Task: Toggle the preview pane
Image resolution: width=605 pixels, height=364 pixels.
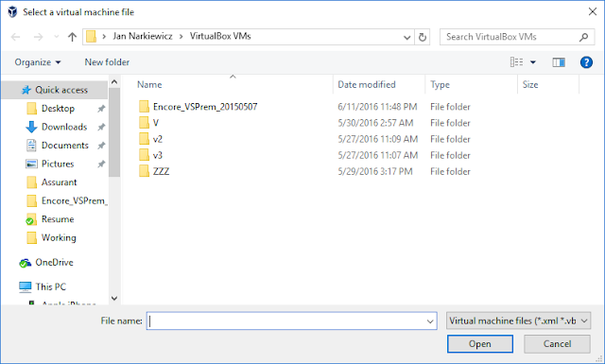Action: click(x=559, y=62)
